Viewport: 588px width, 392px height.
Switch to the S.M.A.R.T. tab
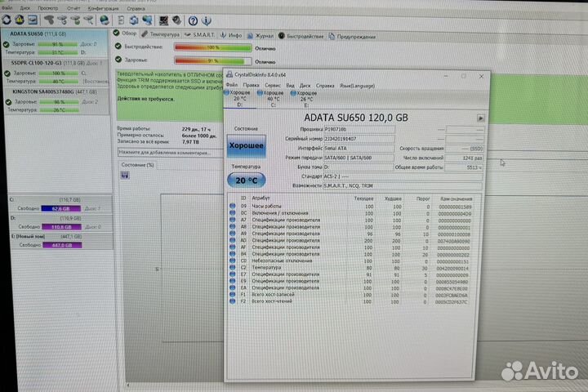click(x=200, y=35)
